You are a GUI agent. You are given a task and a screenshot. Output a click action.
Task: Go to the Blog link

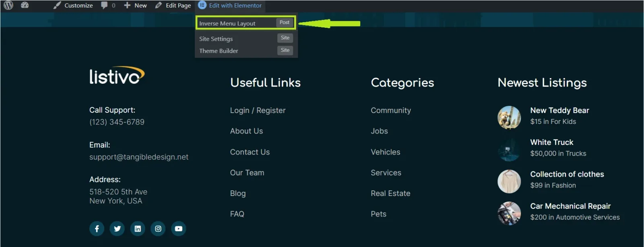(x=238, y=193)
